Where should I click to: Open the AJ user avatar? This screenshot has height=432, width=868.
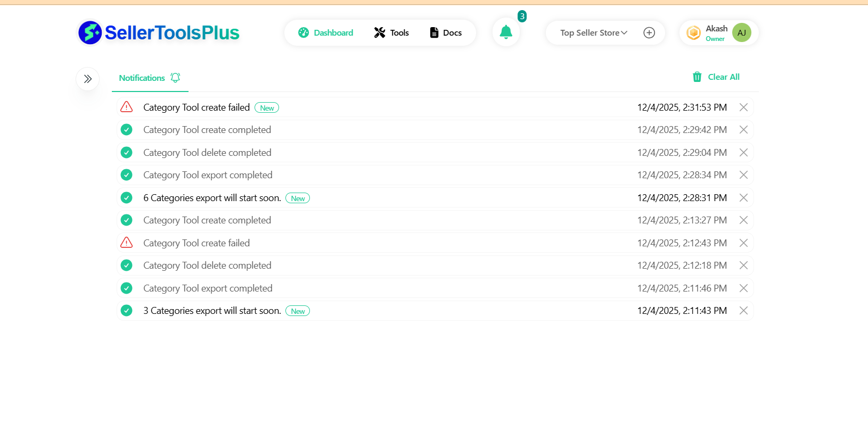pos(742,32)
